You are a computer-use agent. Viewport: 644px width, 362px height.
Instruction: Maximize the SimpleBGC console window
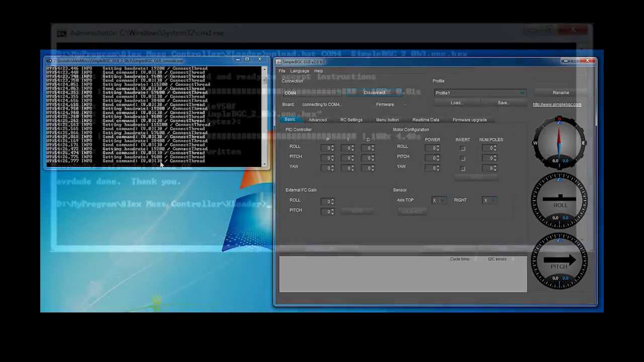[x=247, y=59]
